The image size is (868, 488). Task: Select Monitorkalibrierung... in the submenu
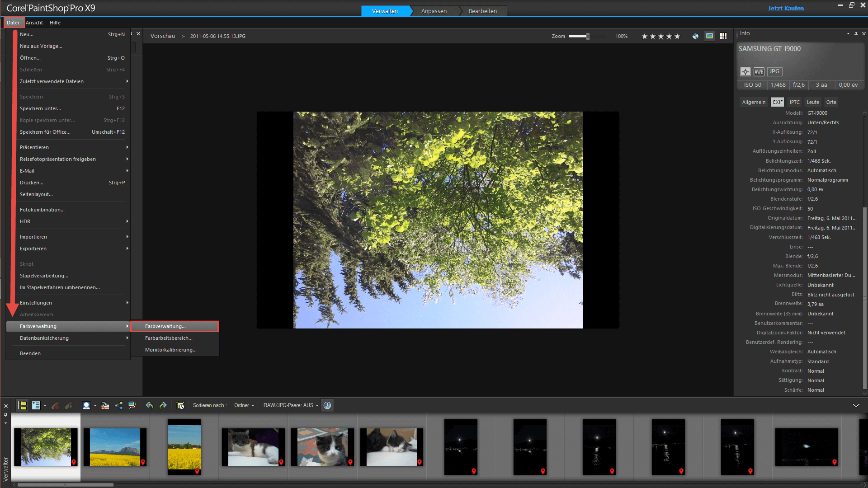(175, 350)
